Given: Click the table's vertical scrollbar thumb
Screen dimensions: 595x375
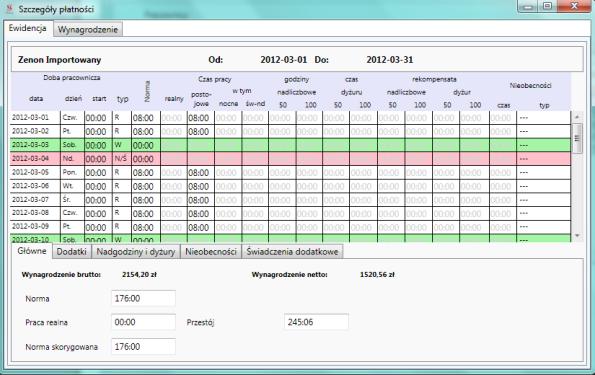Looking at the screenshot, I should [577, 138].
